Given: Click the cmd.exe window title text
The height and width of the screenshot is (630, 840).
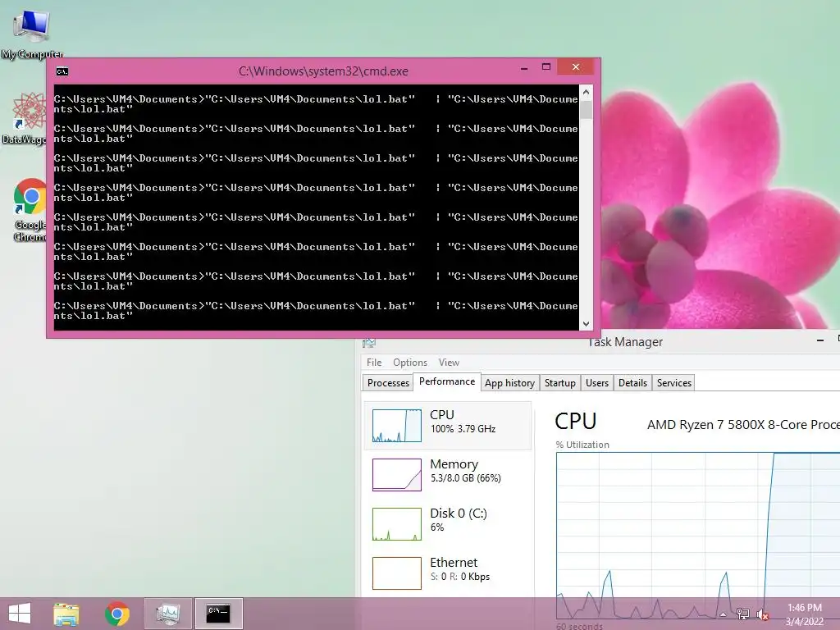Looking at the screenshot, I should [x=323, y=71].
